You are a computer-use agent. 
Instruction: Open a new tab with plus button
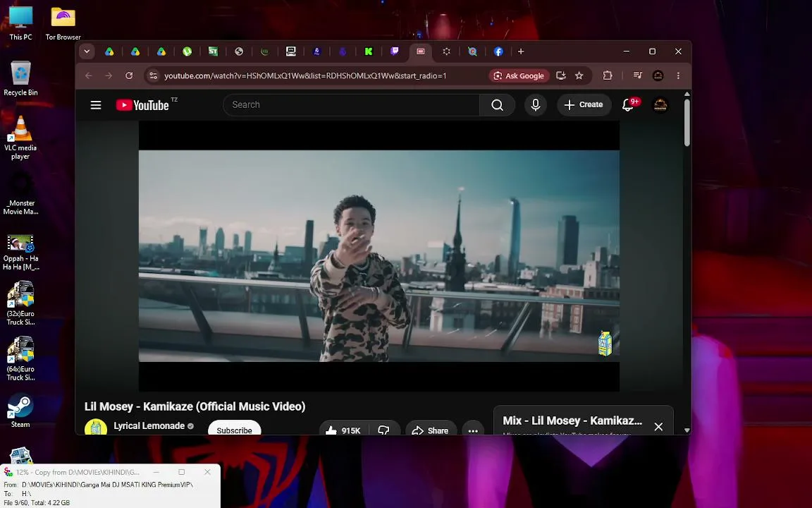coord(521,52)
